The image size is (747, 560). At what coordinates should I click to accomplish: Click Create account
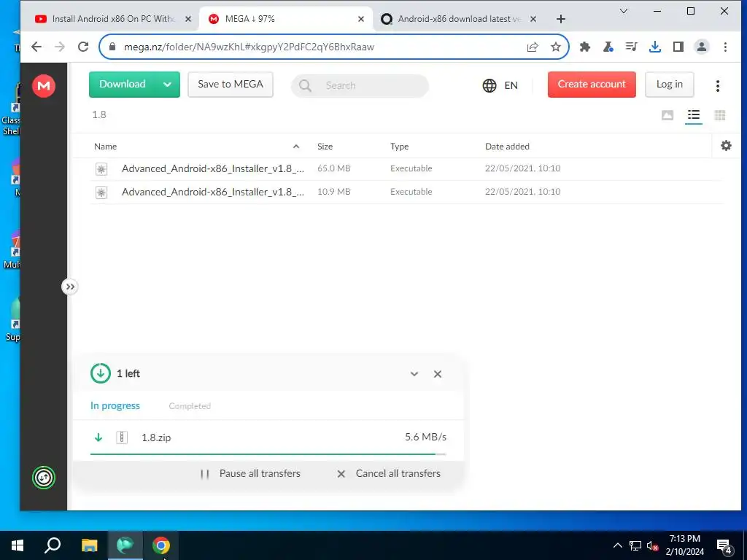592,85
